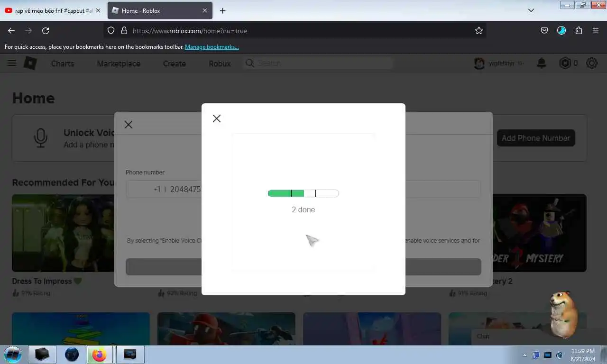Open the profile avatar in the Roblox header
The height and width of the screenshot is (364, 607).
(479, 63)
